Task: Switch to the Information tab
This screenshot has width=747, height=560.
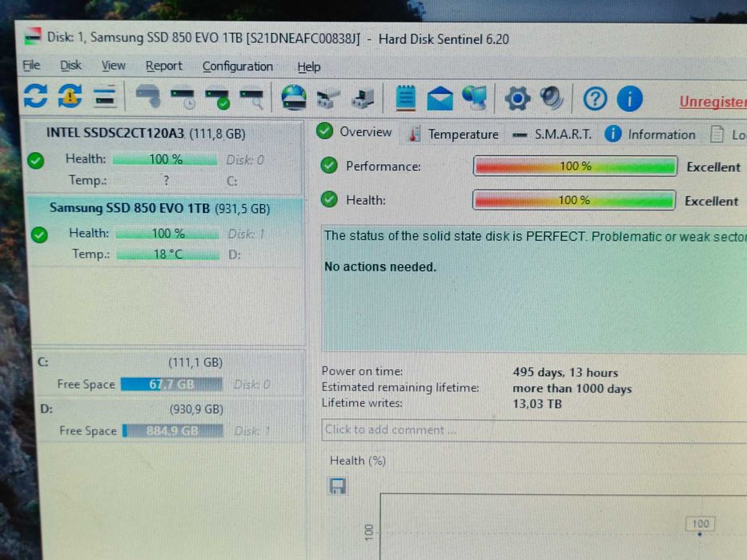Action: coord(650,134)
